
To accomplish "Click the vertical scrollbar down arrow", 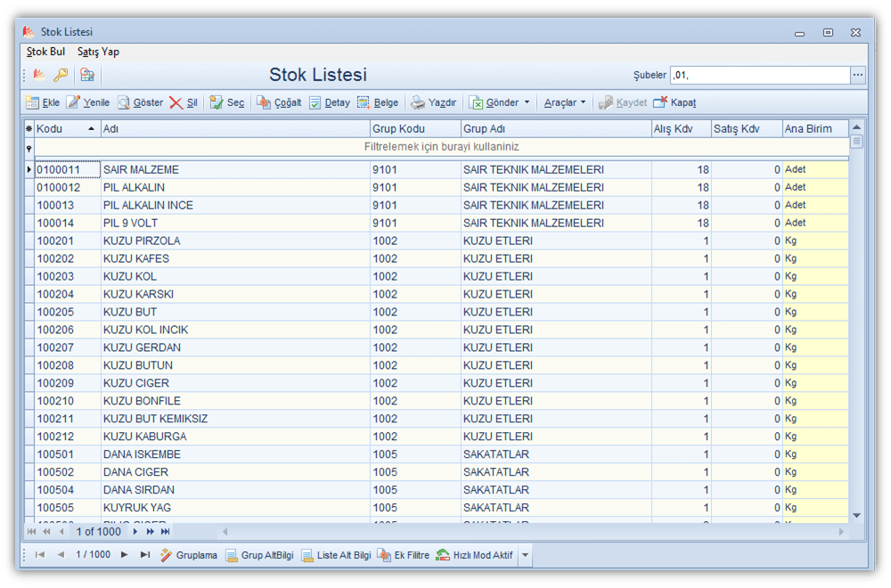I will click(856, 515).
